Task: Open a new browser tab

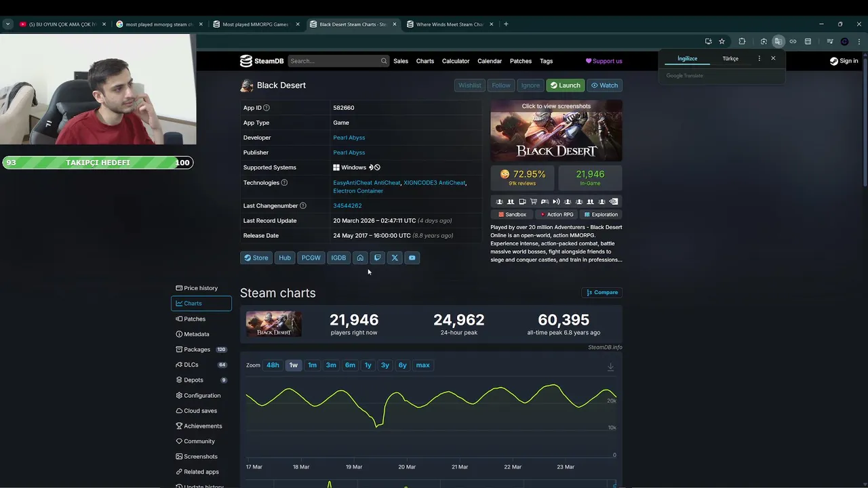Action: coord(506,24)
